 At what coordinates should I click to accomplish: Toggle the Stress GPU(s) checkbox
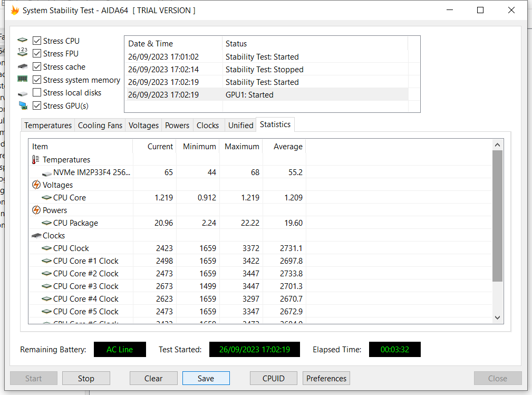(37, 105)
